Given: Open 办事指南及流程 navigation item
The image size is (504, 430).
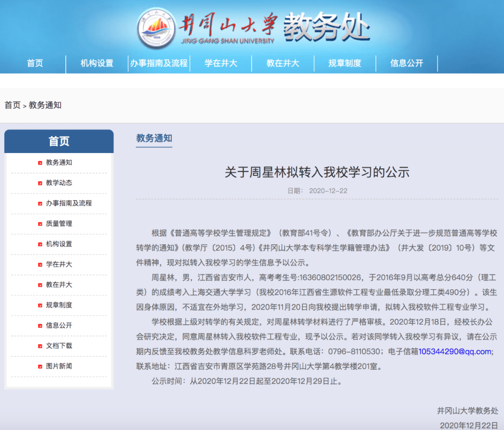Looking at the screenshot, I should (159, 64).
